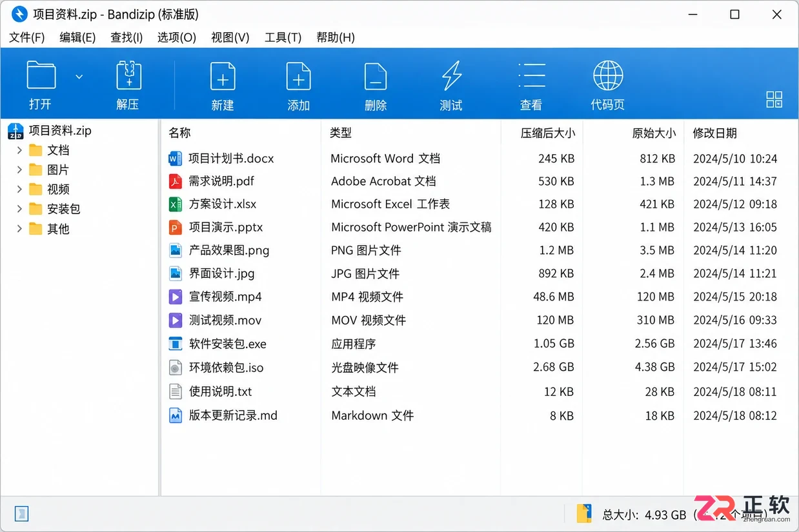Click the 解压 (Extract) toolbar icon
799x532 pixels.
128,75
